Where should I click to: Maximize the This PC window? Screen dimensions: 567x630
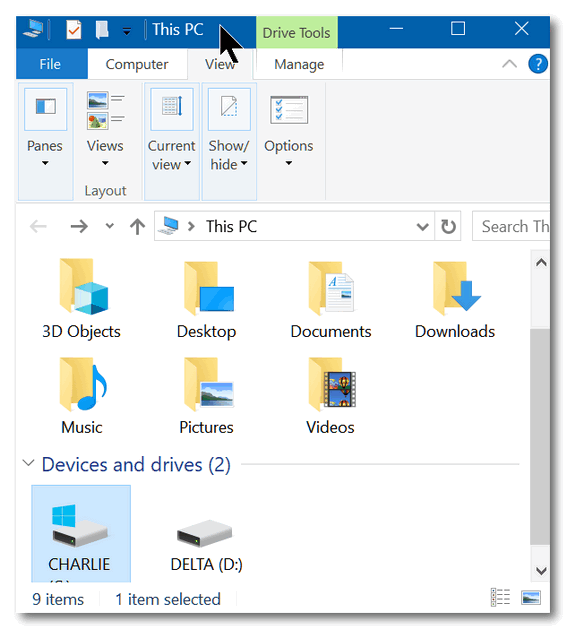[x=458, y=29]
